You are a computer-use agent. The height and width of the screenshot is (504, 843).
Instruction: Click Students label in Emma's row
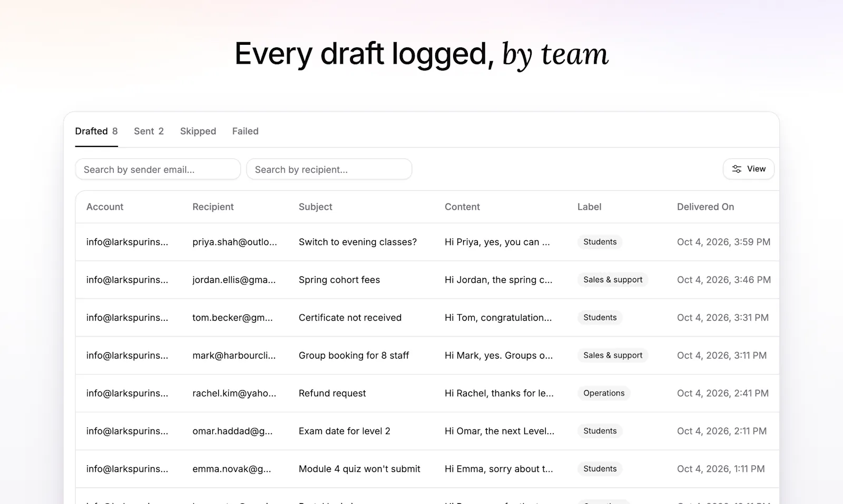[x=600, y=469]
